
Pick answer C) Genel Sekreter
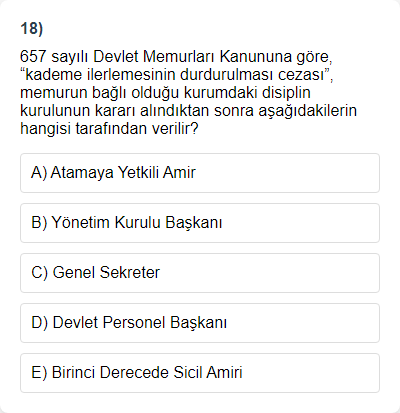click(200, 273)
